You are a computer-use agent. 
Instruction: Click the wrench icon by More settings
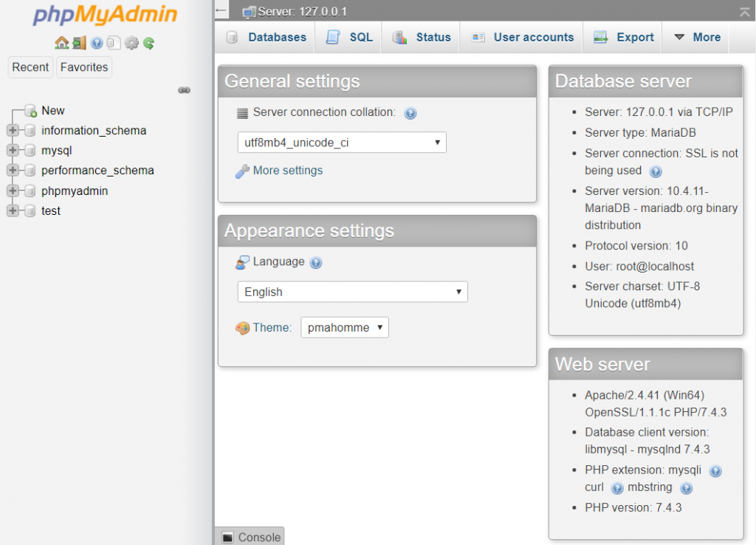coord(242,171)
